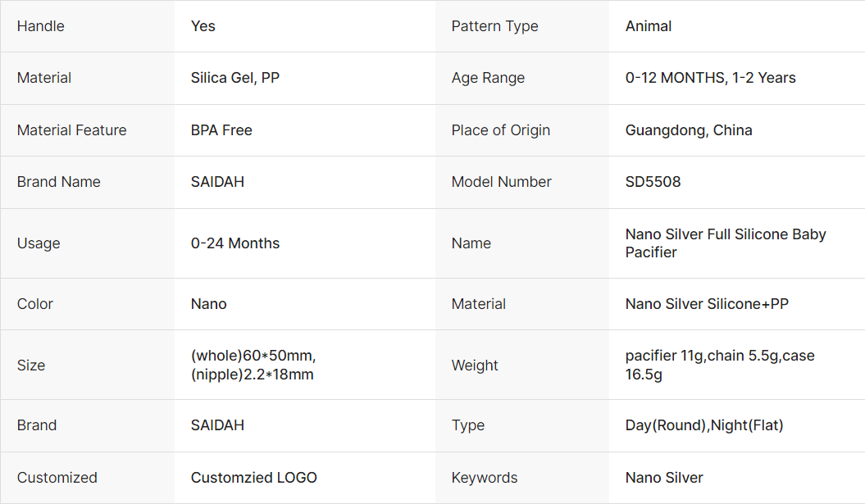Click the Handle attribute label
Image resolution: width=865 pixels, height=504 pixels.
coord(40,26)
